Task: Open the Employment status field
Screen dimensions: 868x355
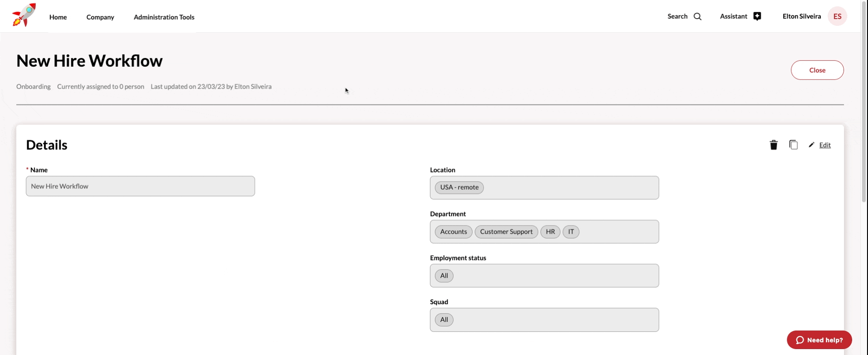Action: coord(553,276)
